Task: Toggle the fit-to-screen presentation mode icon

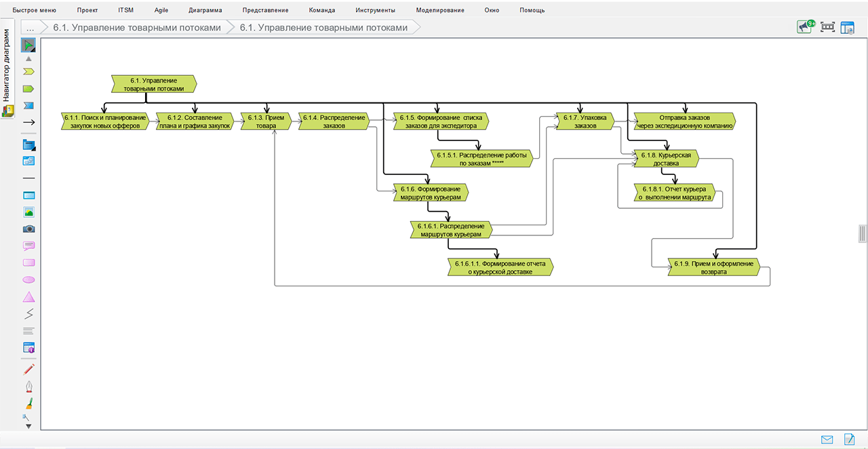Action: click(x=827, y=27)
